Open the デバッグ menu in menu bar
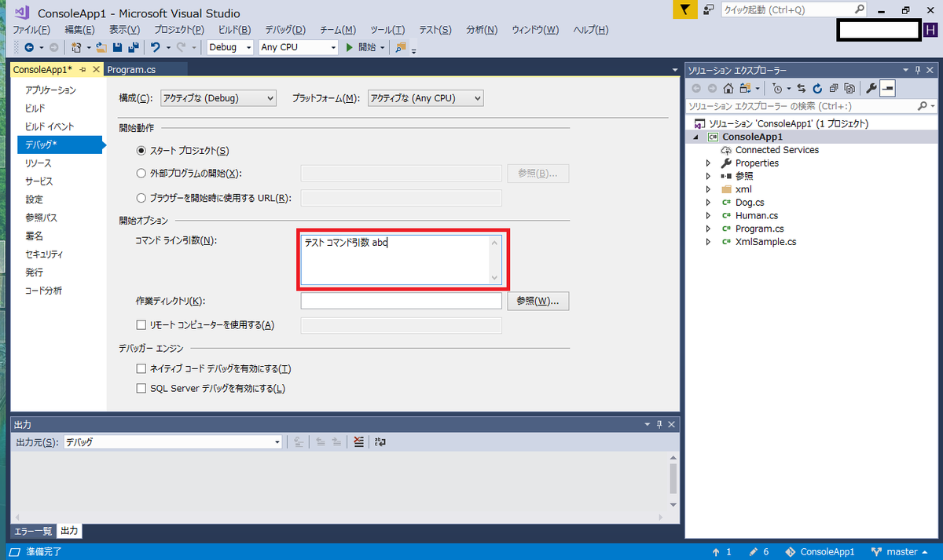The image size is (943, 560). [286, 30]
